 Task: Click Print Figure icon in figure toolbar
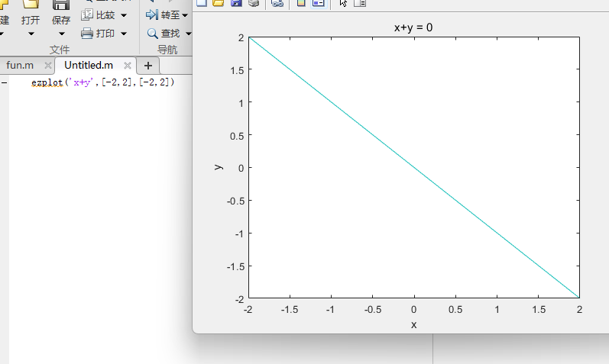[254, 3]
